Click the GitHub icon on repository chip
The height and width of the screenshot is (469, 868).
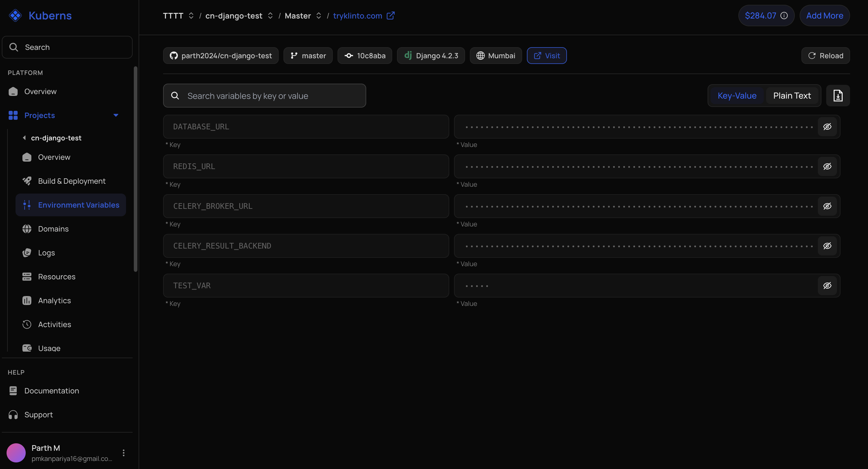(174, 56)
